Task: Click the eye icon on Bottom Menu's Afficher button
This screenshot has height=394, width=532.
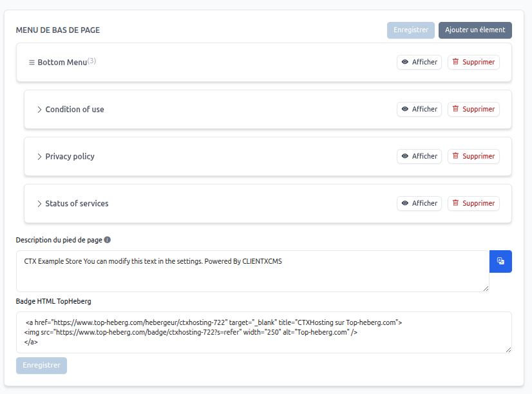Action: (x=405, y=62)
